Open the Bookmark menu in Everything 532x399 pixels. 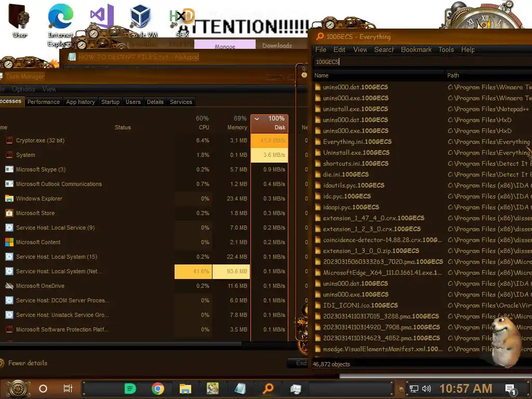(x=416, y=49)
